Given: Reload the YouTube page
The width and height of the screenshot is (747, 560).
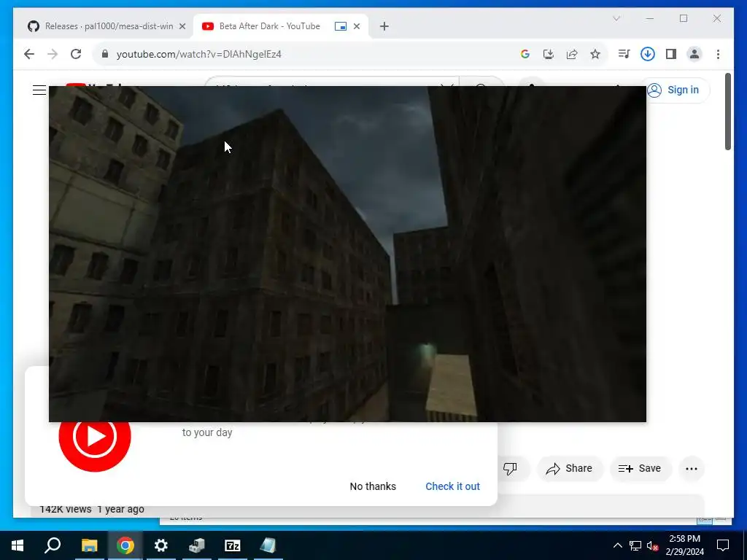Looking at the screenshot, I should point(76,54).
